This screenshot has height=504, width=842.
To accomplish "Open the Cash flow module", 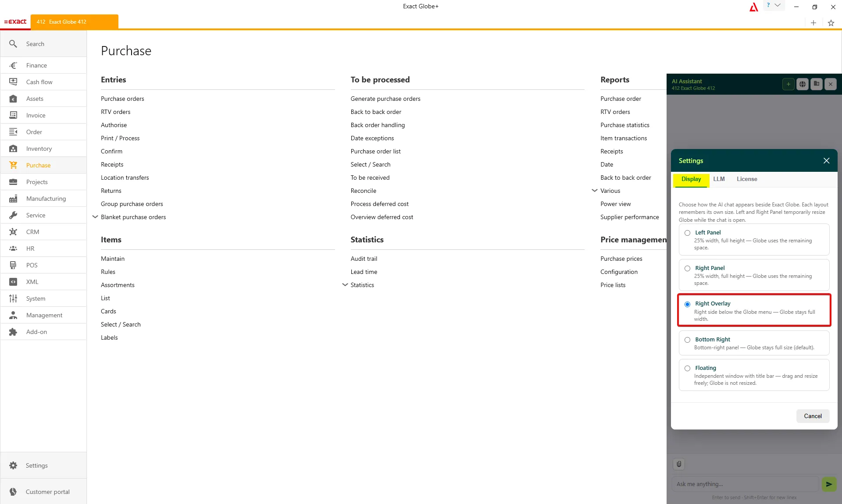I will [43, 82].
